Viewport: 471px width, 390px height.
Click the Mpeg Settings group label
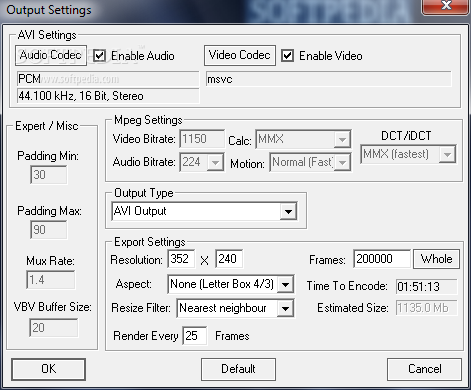[148, 120]
